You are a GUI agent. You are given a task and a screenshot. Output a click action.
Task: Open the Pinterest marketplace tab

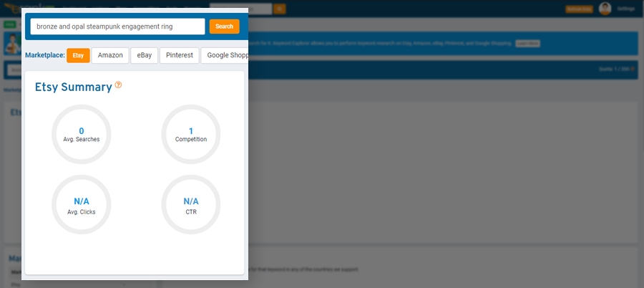coord(180,55)
